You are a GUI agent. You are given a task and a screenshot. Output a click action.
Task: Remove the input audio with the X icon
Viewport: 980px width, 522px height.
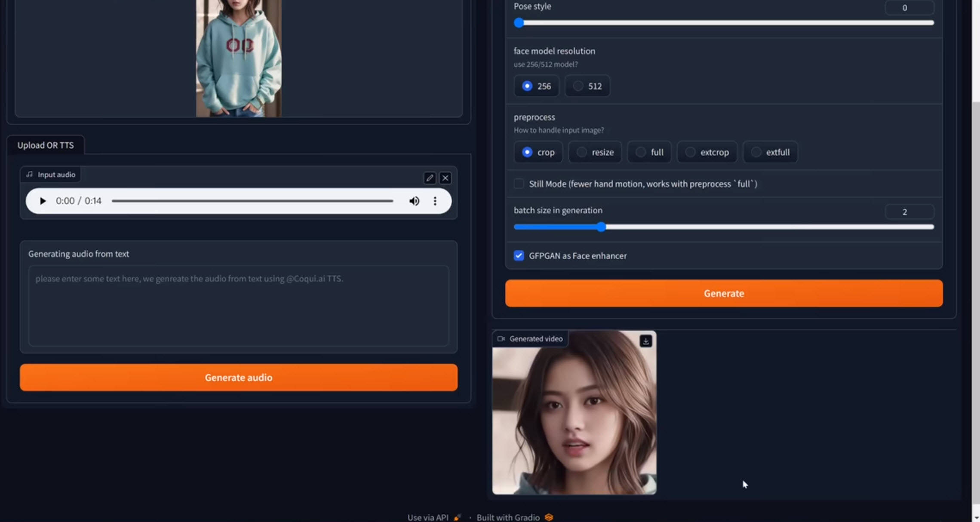(445, 178)
